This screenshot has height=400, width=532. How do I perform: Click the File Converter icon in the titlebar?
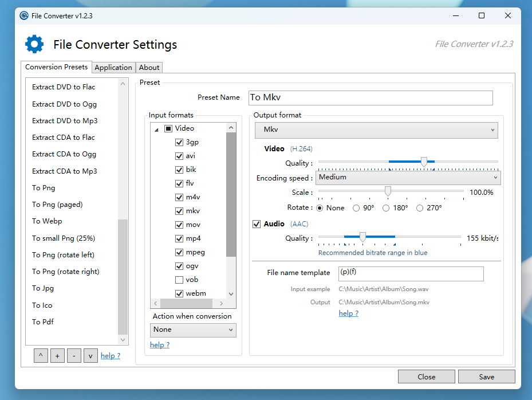coord(23,15)
